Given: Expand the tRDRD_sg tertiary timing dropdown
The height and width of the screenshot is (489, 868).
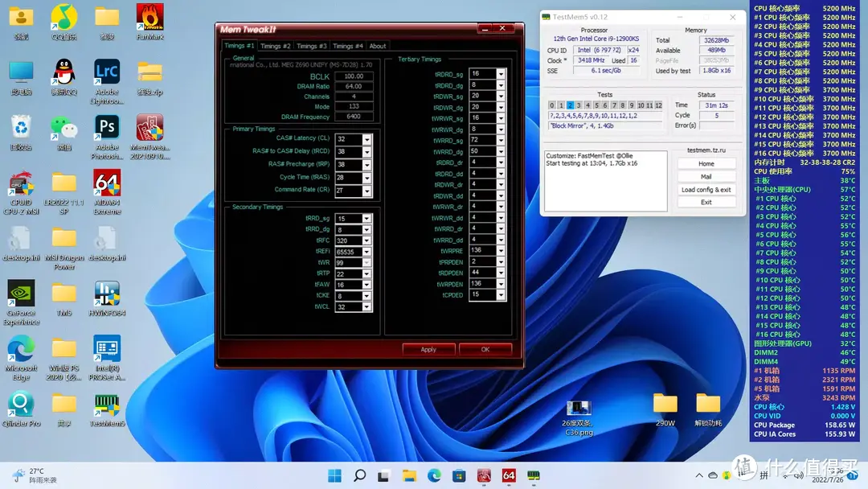Looking at the screenshot, I should point(501,74).
